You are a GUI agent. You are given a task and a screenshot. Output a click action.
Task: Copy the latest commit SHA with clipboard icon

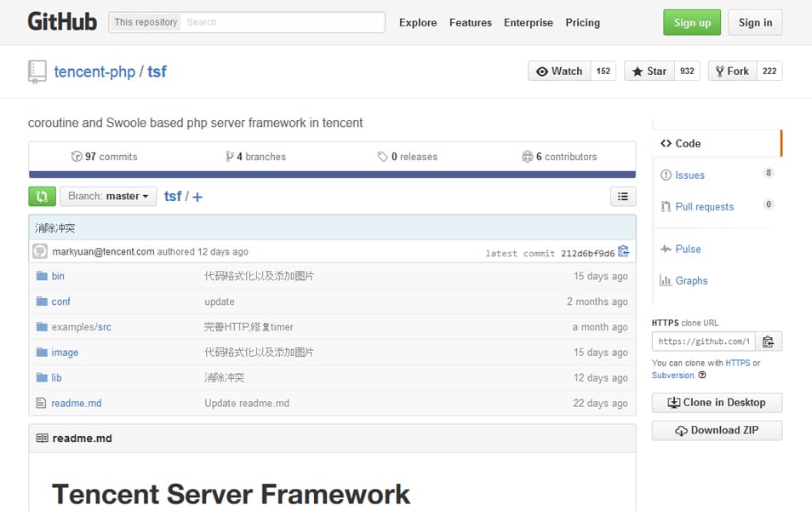pyautogui.click(x=624, y=251)
